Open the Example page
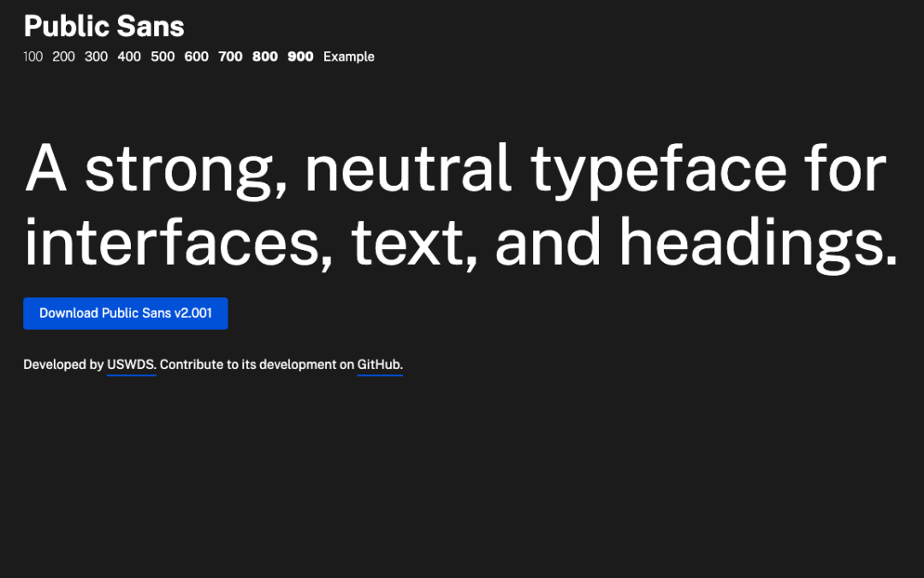 (x=348, y=57)
